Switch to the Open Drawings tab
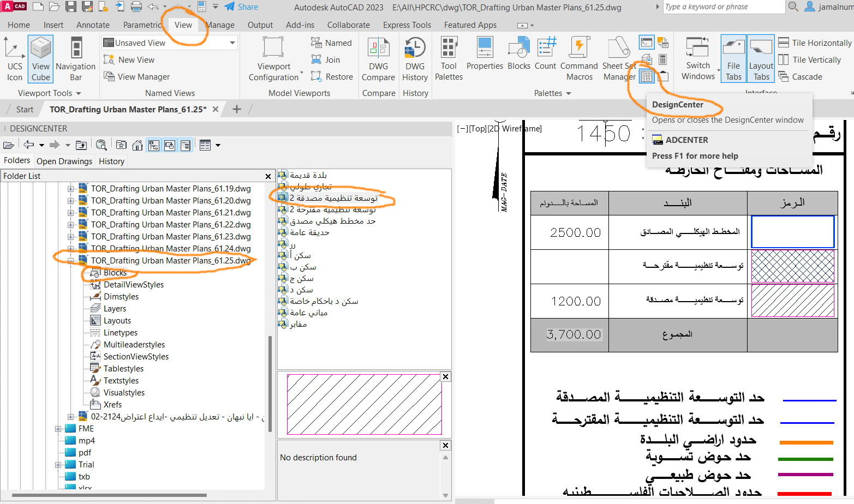This screenshot has height=504, width=854. point(64,161)
